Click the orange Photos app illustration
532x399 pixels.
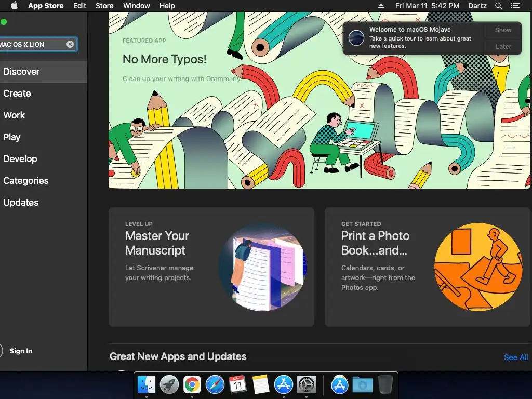point(478,267)
